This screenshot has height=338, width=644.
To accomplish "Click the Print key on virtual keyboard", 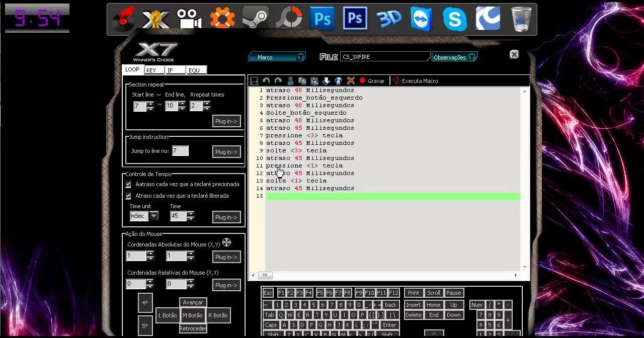I will (x=414, y=293).
